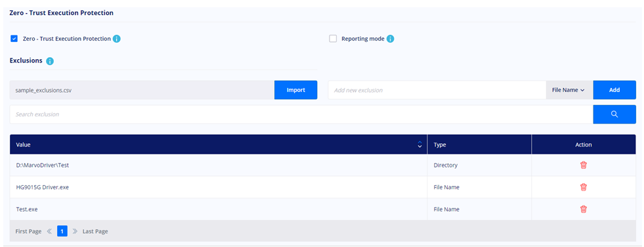Screen dimensions: 644x247
Task: Show info for Zero - Trust Execution Protection
Action: pos(117,39)
